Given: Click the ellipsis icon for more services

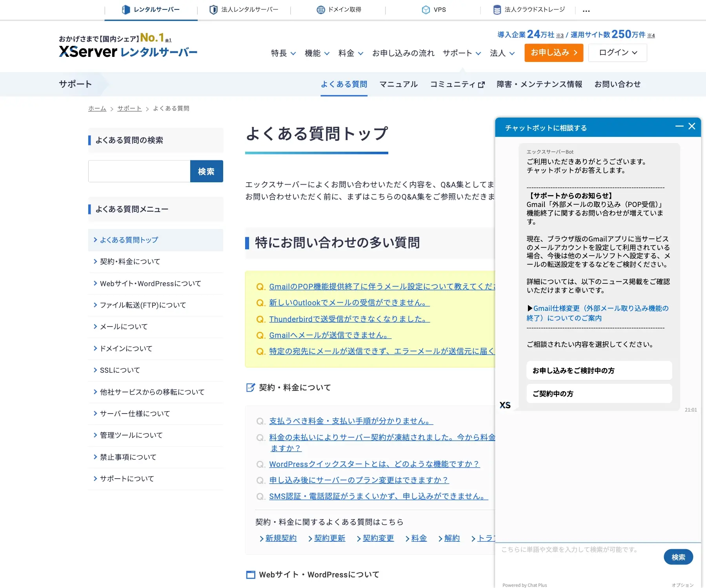Looking at the screenshot, I should point(586,11).
